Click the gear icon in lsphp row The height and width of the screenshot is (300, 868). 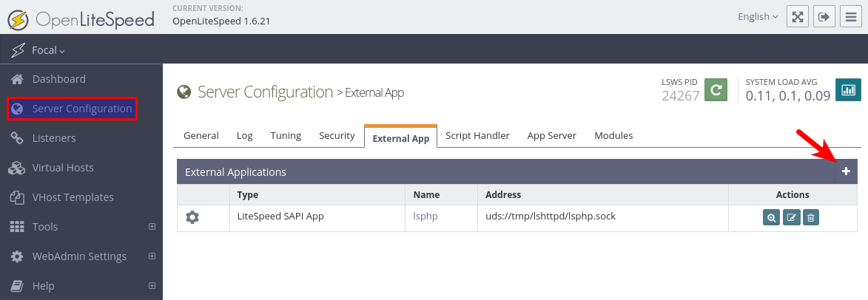(192, 217)
